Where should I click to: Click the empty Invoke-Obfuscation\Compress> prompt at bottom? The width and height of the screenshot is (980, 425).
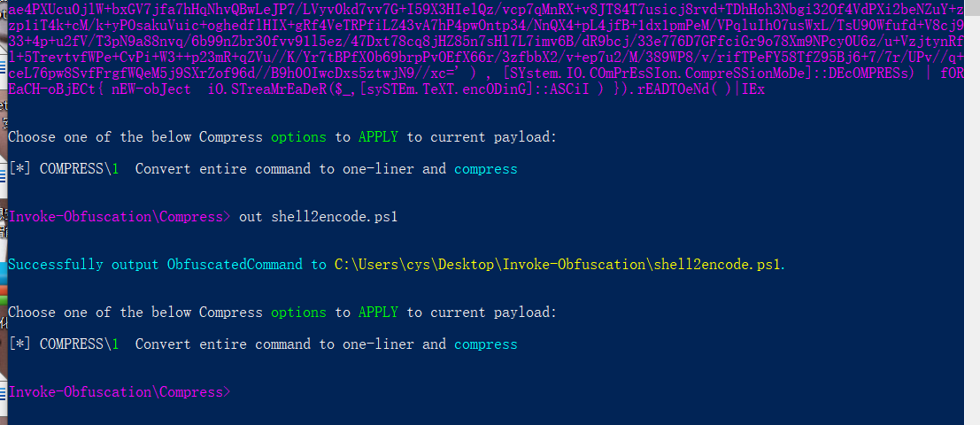[120, 391]
